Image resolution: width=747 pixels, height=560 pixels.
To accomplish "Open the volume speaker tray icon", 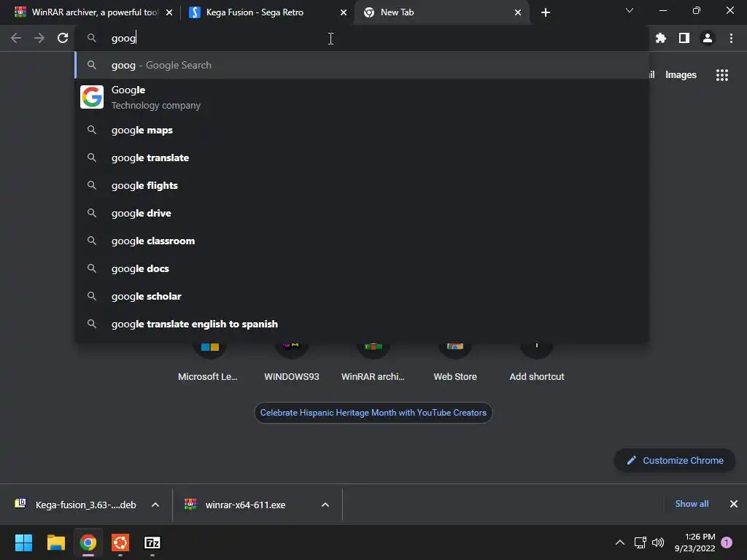I will [658, 542].
